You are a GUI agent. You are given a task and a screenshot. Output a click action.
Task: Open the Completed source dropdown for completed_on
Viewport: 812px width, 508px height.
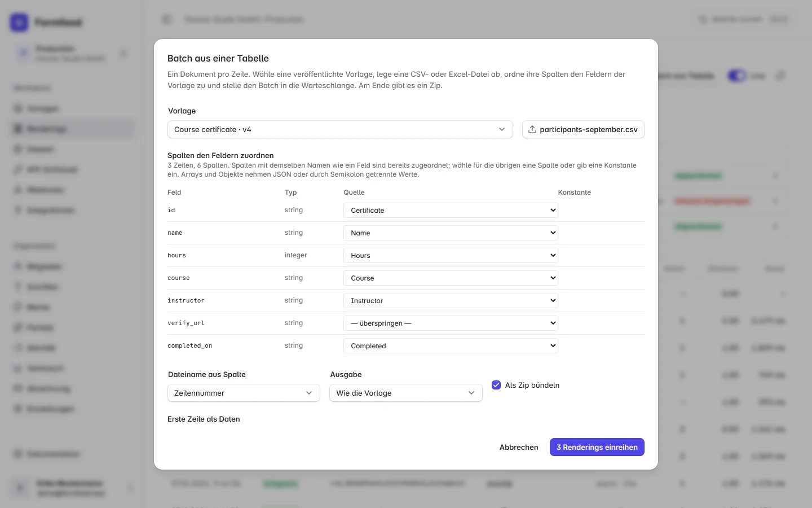click(451, 345)
